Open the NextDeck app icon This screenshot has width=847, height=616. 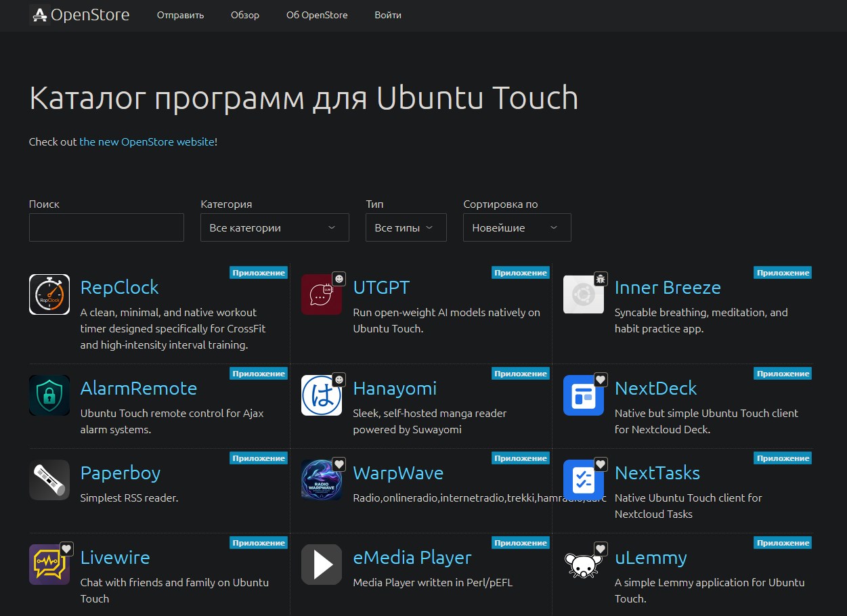584,395
